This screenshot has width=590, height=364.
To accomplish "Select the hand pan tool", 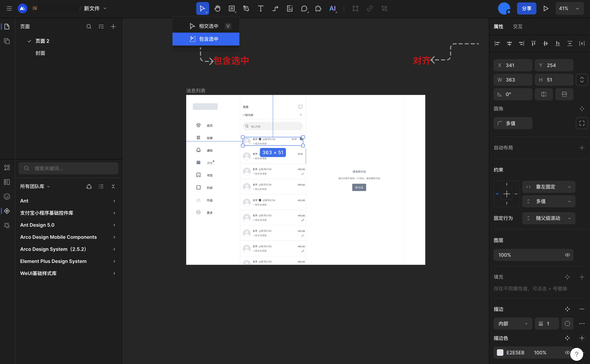I will (x=217, y=8).
